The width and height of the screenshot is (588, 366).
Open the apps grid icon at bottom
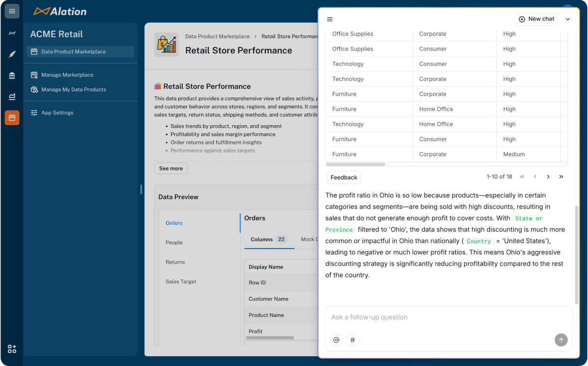tap(12, 349)
